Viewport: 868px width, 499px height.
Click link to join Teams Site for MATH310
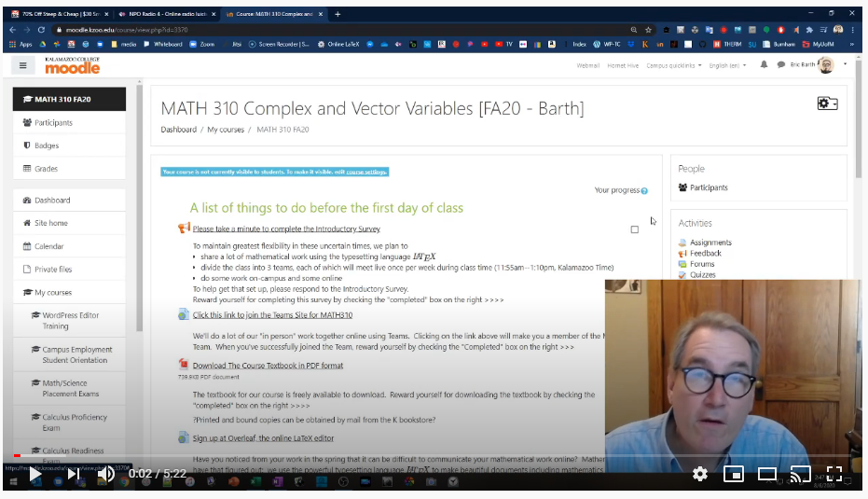click(272, 314)
